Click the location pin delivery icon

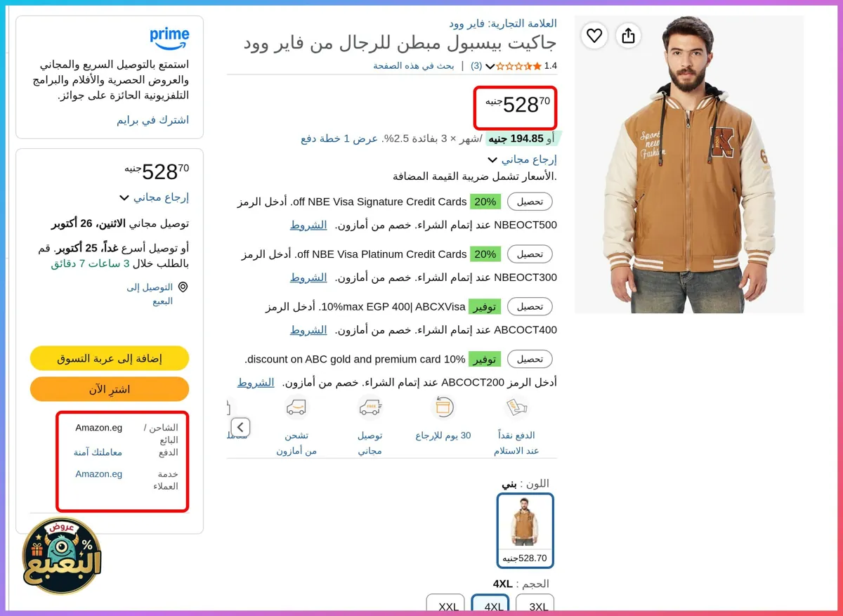(183, 287)
